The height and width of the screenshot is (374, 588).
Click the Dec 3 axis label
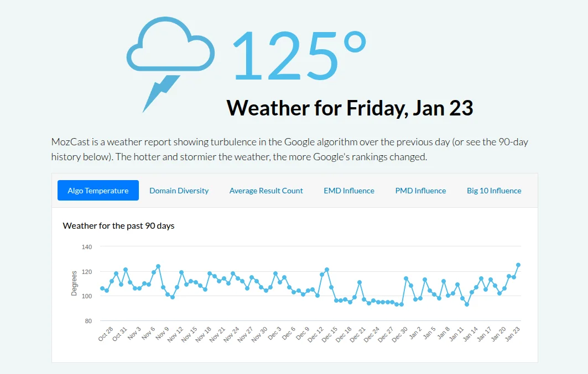click(275, 334)
